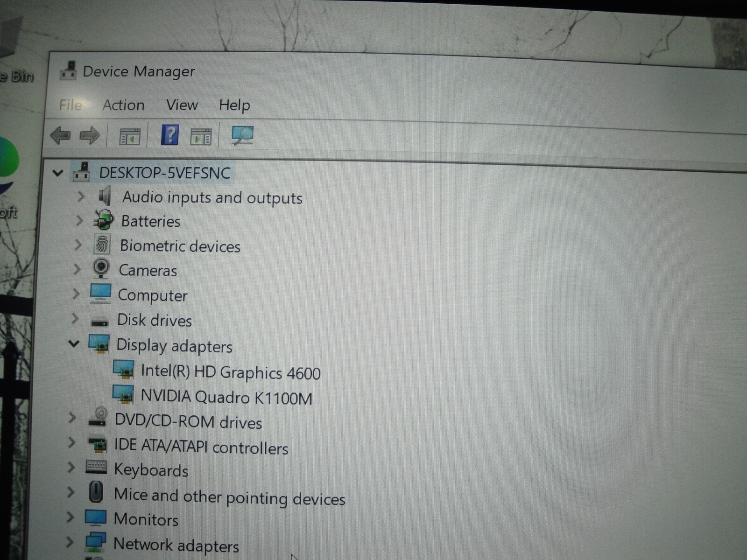
Task: Expand the Cameras category
Action: point(77,269)
